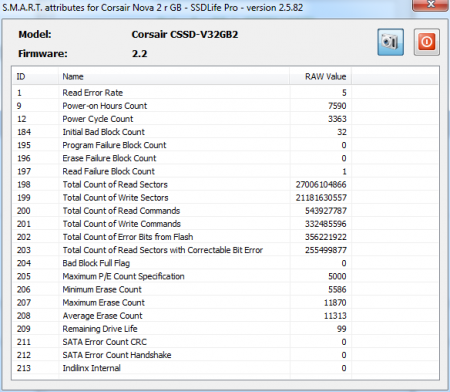Screen dimensions: 450x392
Task: Select the Power-on Hours Count row
Action: tap(225, 106)
